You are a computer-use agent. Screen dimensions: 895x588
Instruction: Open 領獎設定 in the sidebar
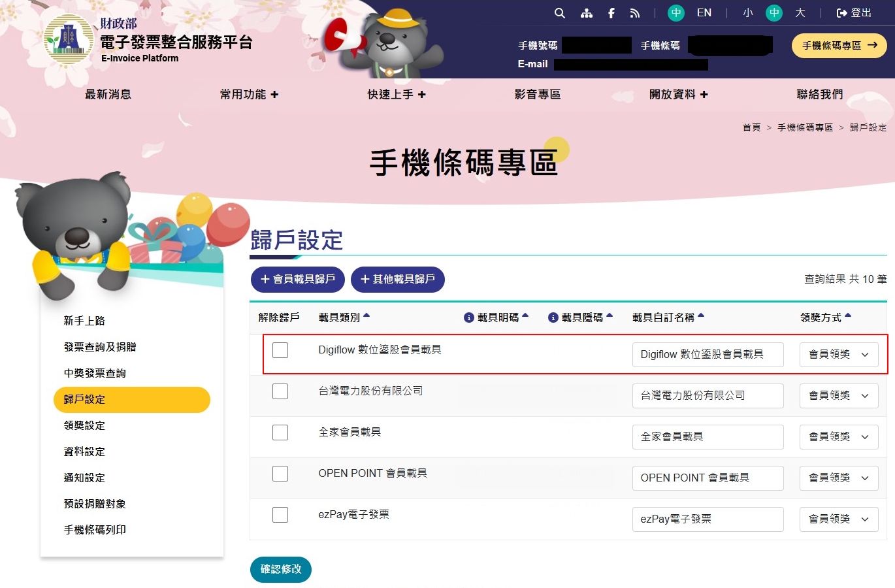pyautogui.click(x=84, y=425)
